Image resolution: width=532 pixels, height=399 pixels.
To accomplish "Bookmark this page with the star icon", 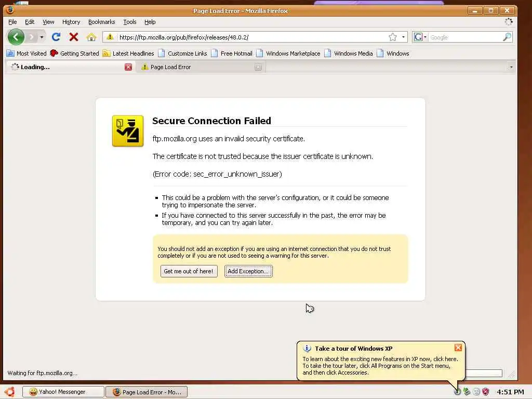I will pyautogui.click(x=393, y=37).
